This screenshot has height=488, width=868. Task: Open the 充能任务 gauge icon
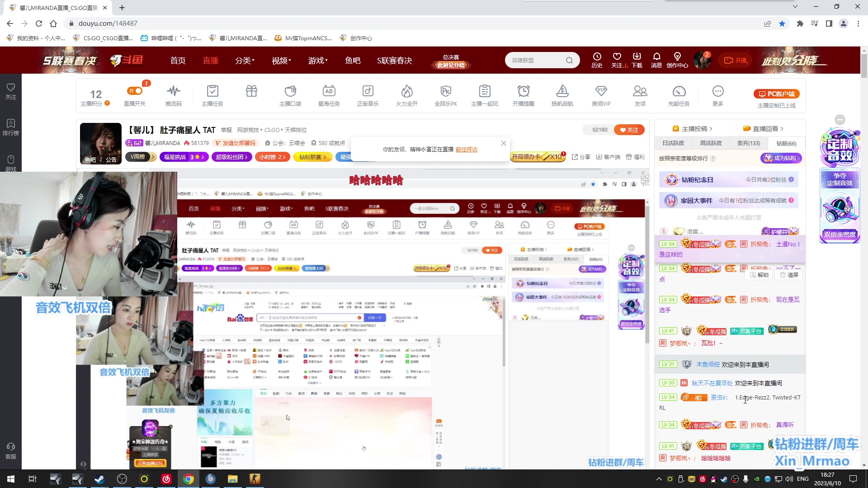[x=679, y=91]
